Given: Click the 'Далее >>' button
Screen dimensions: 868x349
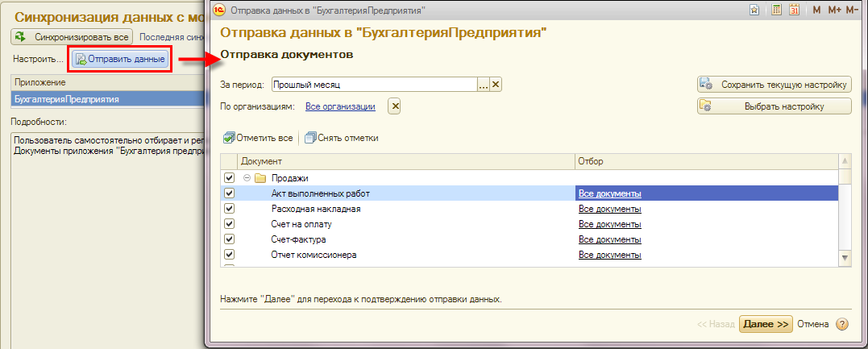Looking at the screenshot, I should pos(766,324).
